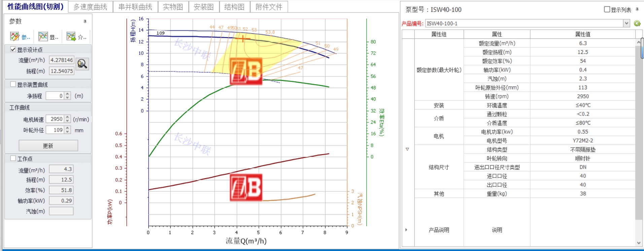Open the 附件文件 tab
Viewport: 644px width, 251px height.
tap(269, 7)
